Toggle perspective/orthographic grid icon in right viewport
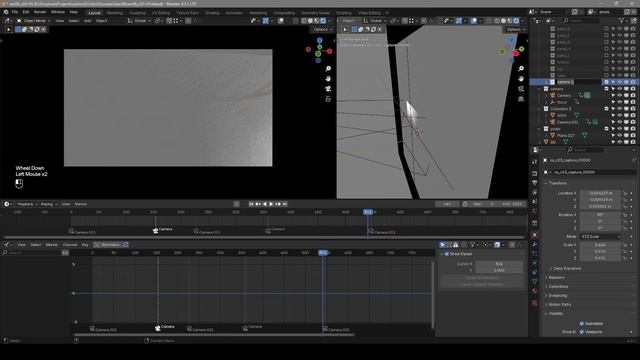The width and height of the screenshot is (640, 360). (x=521, y=99)
